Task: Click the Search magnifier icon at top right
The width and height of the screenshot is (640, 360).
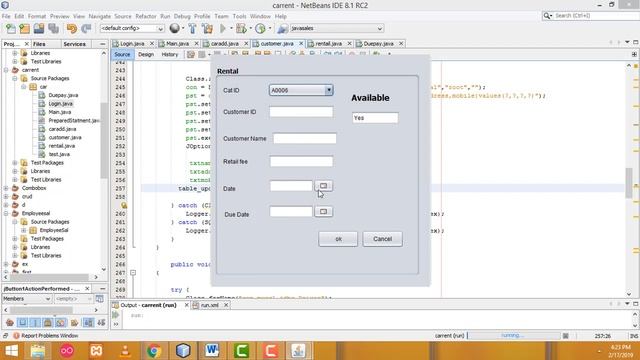Action: coord(547,16)
